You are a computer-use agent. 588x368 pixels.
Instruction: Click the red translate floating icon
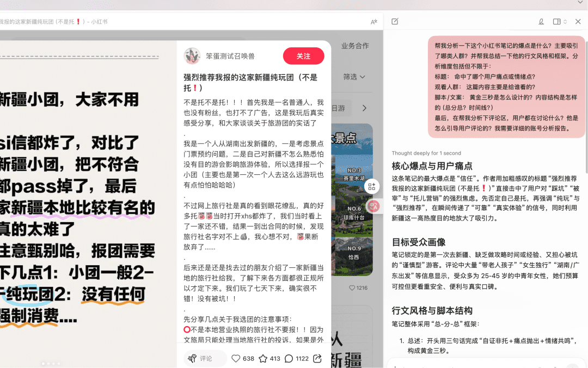click(x=373, y=206)
